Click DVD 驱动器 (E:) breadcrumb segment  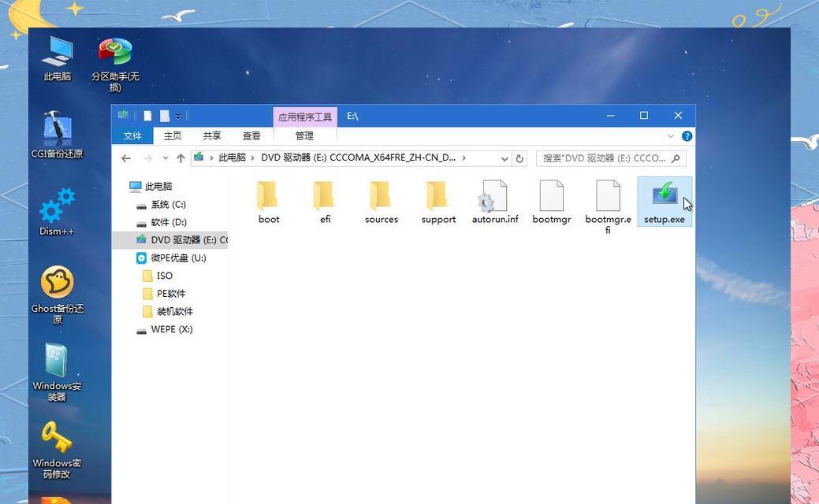[359, 157]
